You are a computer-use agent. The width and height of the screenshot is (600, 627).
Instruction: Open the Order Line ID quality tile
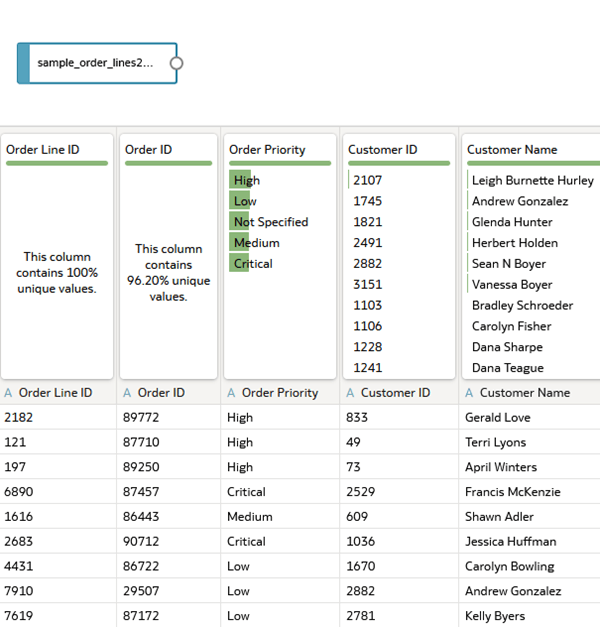[x=57, y=256]
